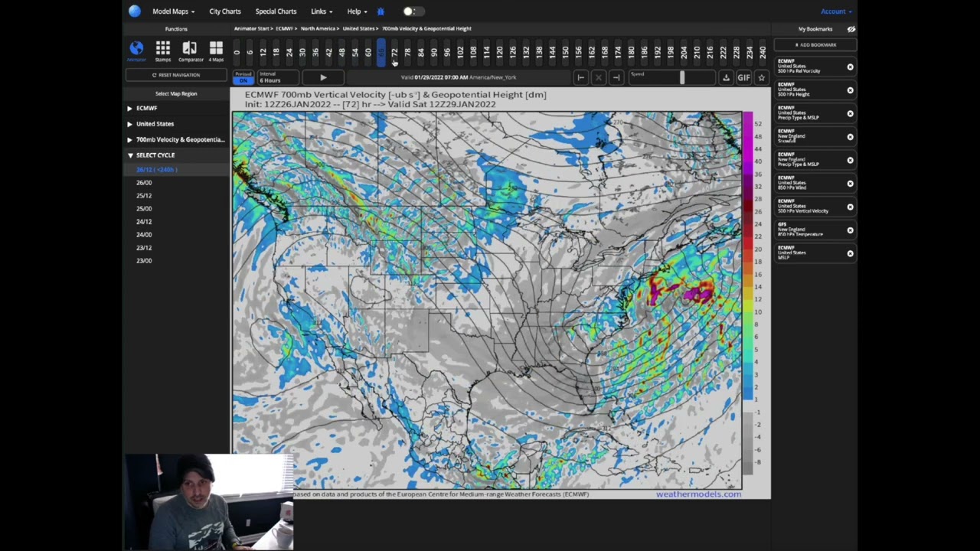Screen dimensions: 980x551
Task: Open the Links dropdown menu
Action: (322, 11)
